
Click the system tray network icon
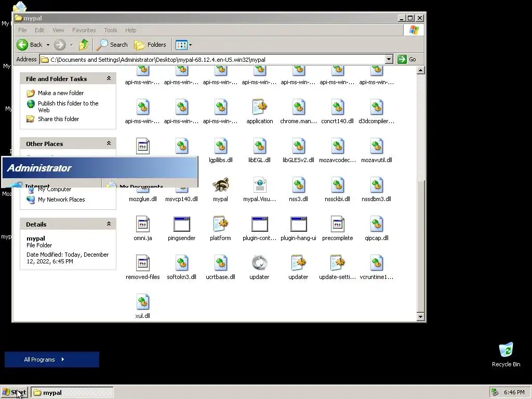[495, 392]
